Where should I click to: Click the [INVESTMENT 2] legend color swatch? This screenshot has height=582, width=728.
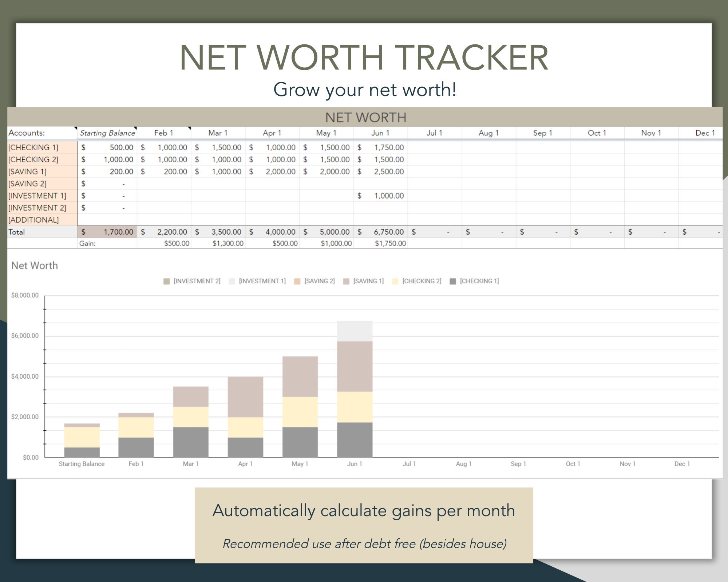point(167,282)
